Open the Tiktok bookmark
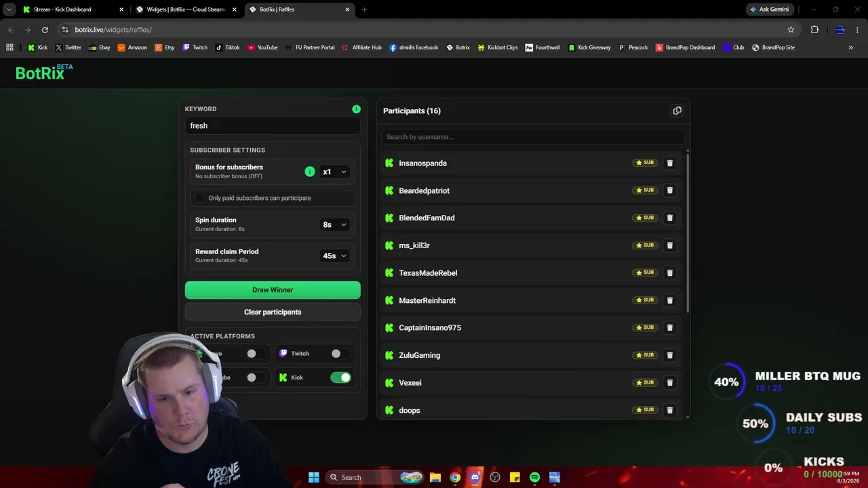 click(227, 47)
